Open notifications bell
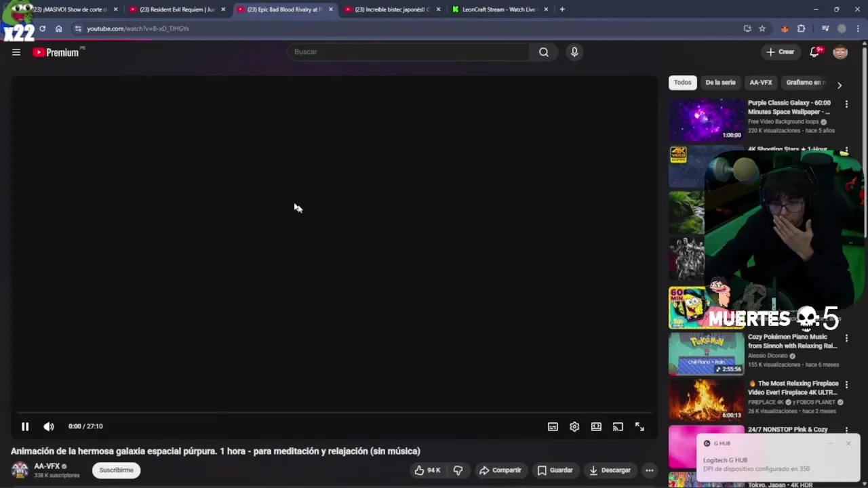 coord(815,52)
